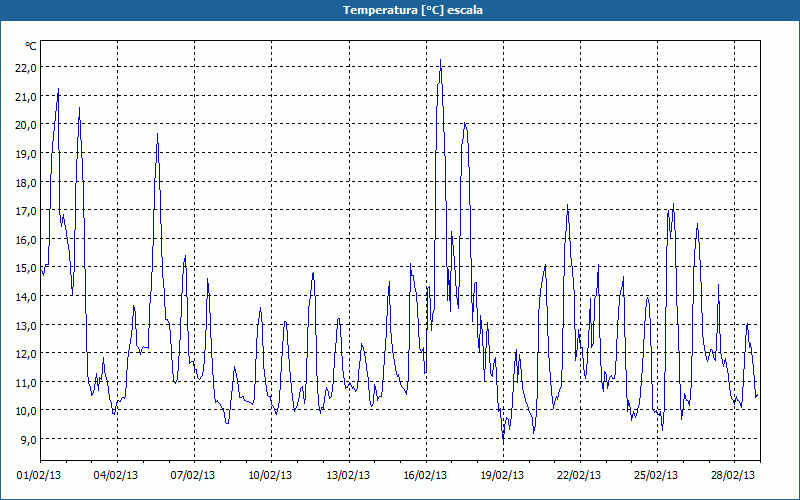
Task: Click the 18,0 y-axis label
Action: coord(26,182)
